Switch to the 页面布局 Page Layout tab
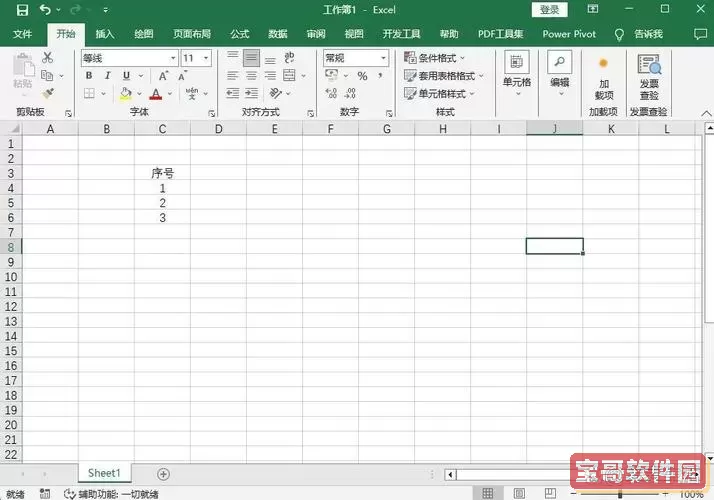 tap(192, 34)
